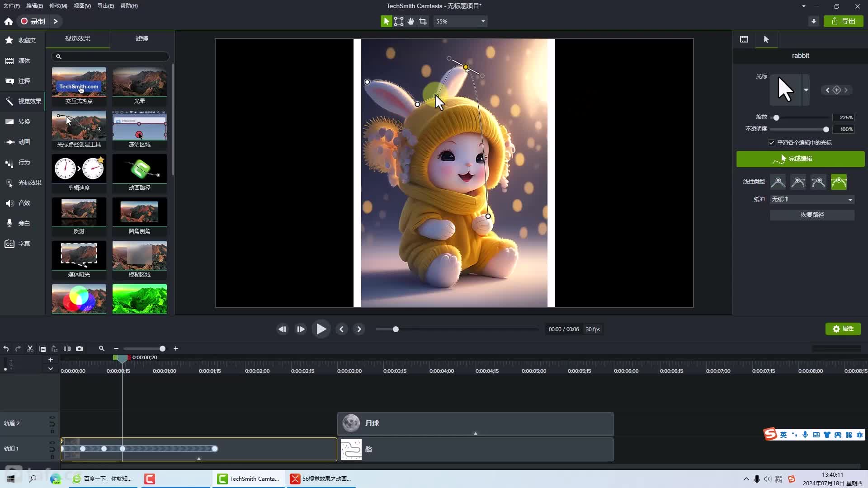Select third line type icon
This screenshot has width=868, height=488.
coord(818,182)
